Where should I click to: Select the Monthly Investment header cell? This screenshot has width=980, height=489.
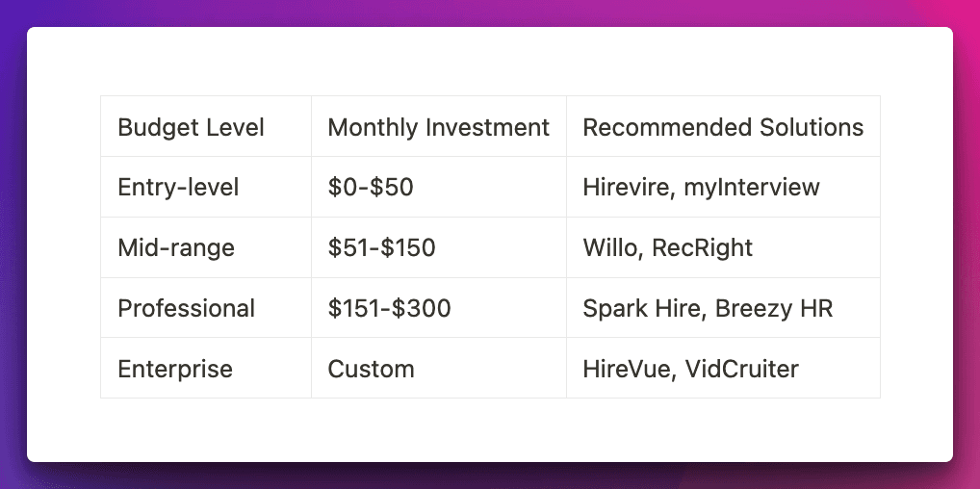438,127
